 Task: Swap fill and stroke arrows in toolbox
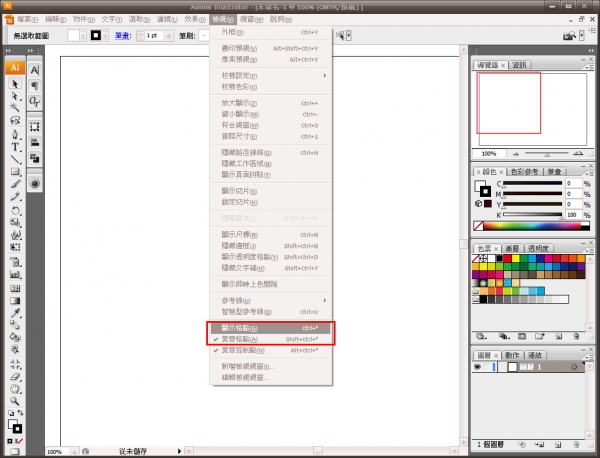20,413
